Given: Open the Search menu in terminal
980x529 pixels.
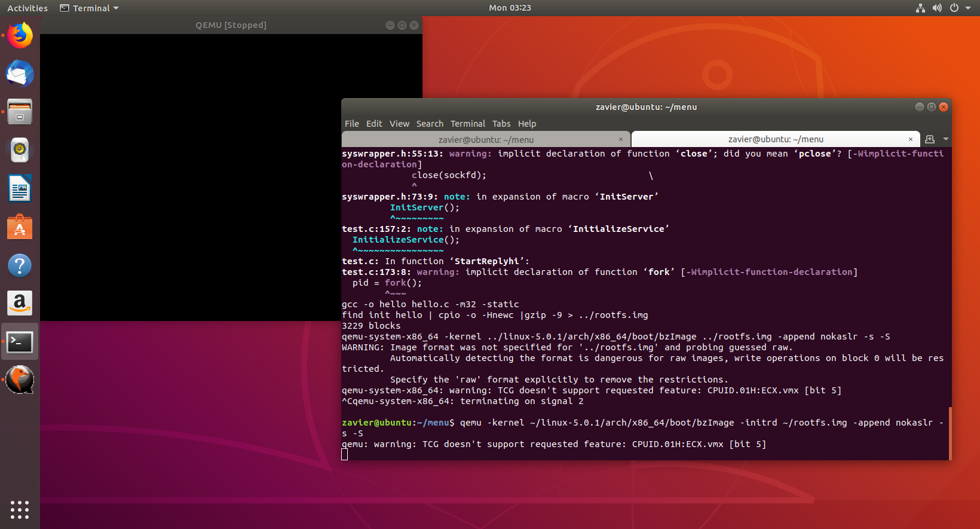Looking at the screenshot, I should tap(430, 124).
